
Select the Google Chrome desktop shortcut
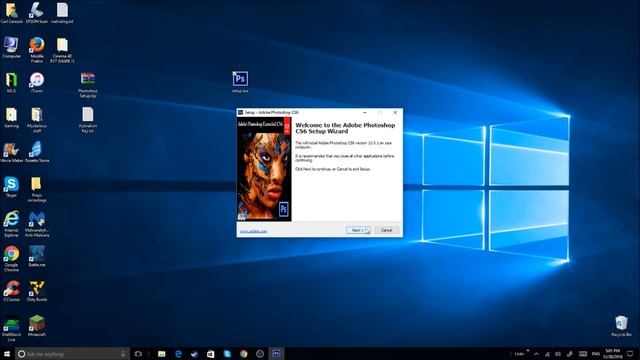point(11,258)
